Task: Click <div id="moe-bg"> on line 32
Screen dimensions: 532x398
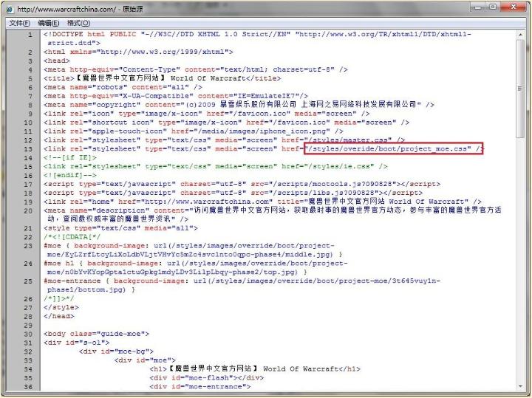Action: [116, 351]
